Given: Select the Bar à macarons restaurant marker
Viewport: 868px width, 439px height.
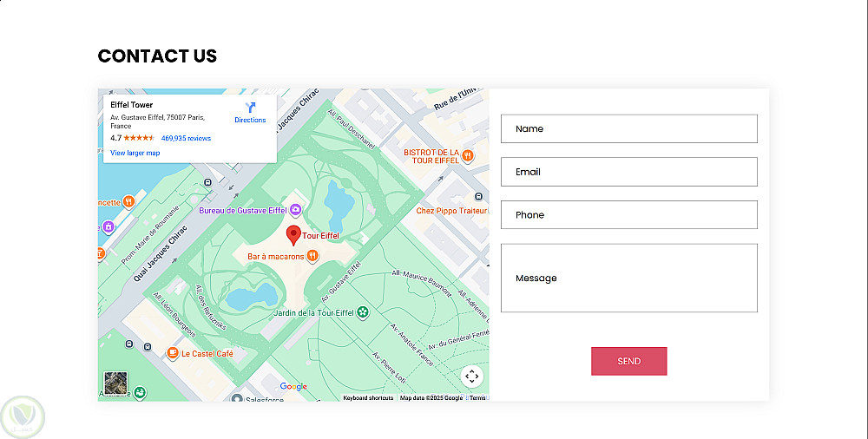Looking at the screenshot, I should [x=312, y=256].
